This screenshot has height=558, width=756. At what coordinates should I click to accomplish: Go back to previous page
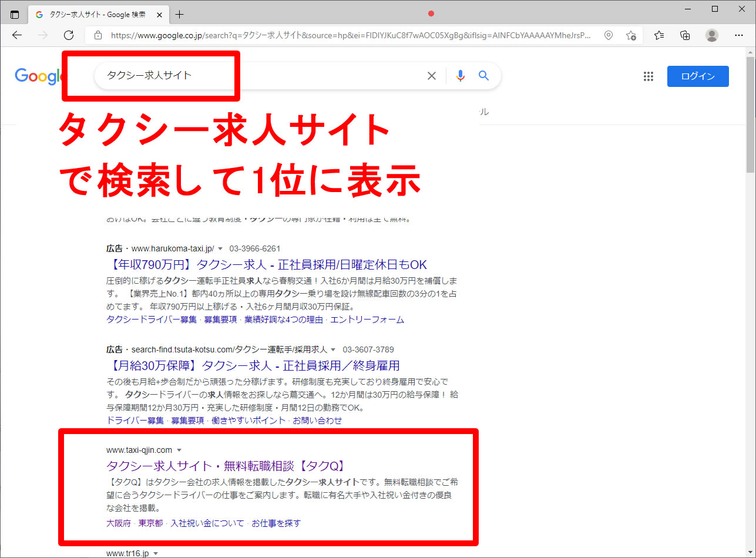tap(17, 35)
